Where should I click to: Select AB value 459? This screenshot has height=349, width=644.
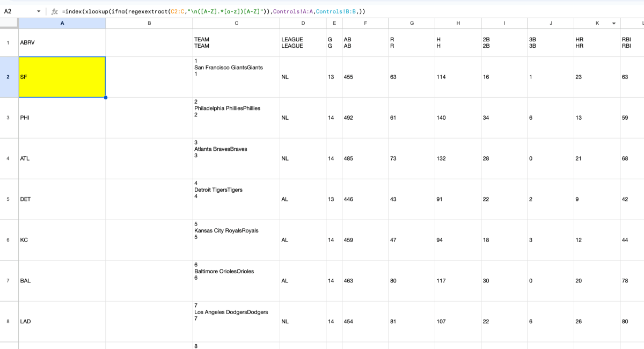365,240
